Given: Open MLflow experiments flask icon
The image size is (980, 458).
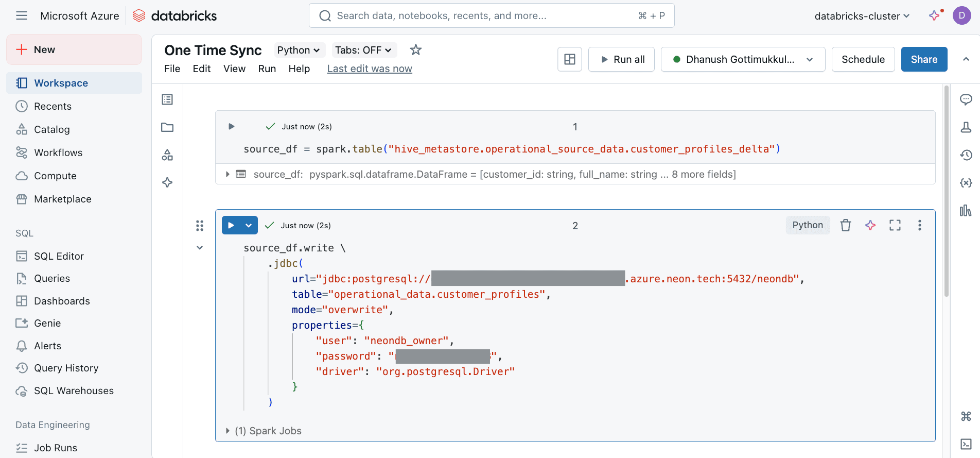Looking at the screenshot, I should pyautogui.click(x=966, y=127).
